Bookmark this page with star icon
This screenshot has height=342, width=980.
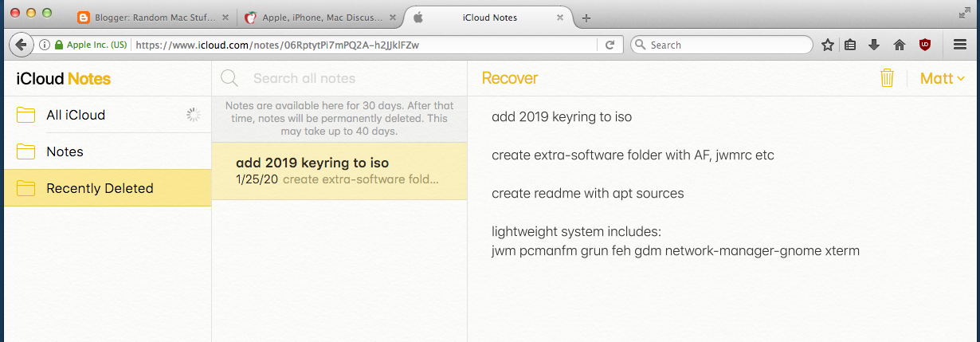[828, 45]
